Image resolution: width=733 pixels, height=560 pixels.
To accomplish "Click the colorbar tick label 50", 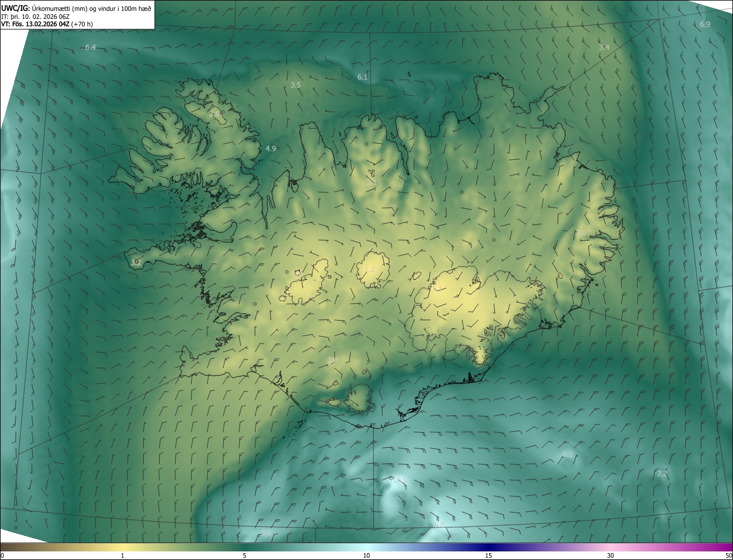I will 728,555.
